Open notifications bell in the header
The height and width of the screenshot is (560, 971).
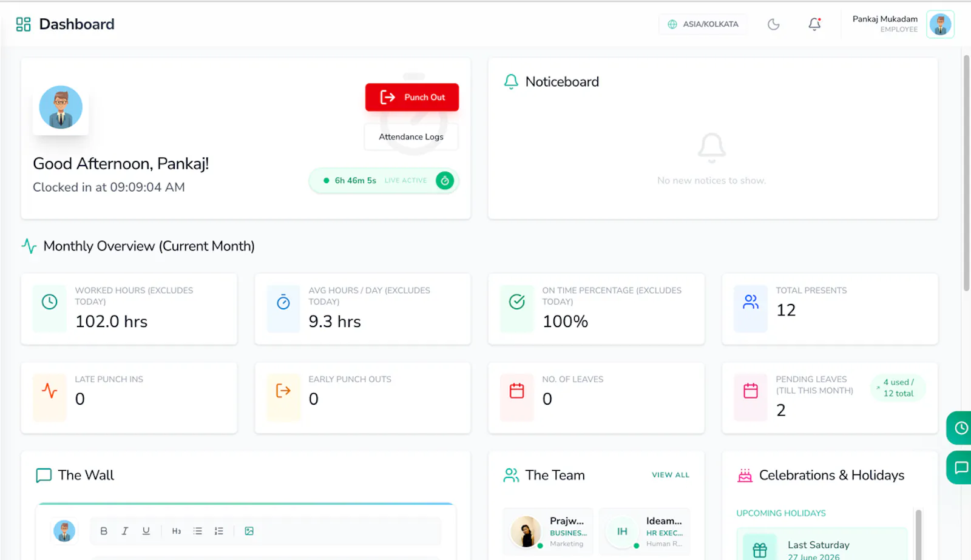(x=814, y=24)
